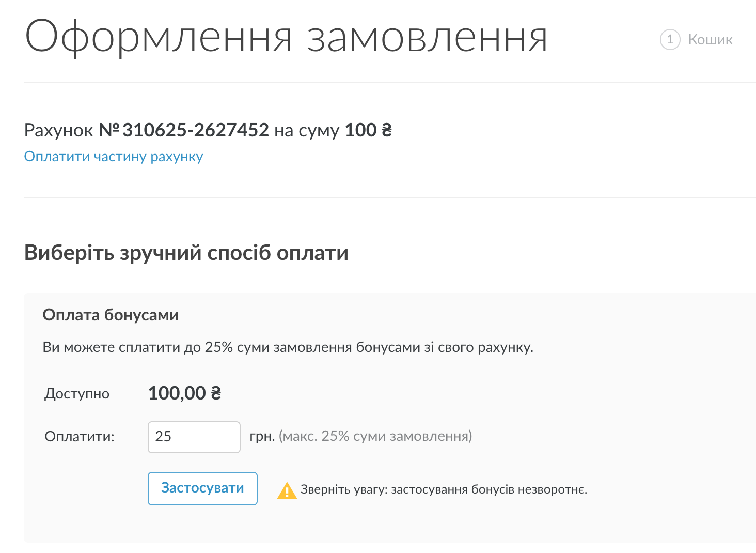This screenshot has height=553, width=756.
Task: Click the Оплата бонусами section heading
Action: pos(111,315)
